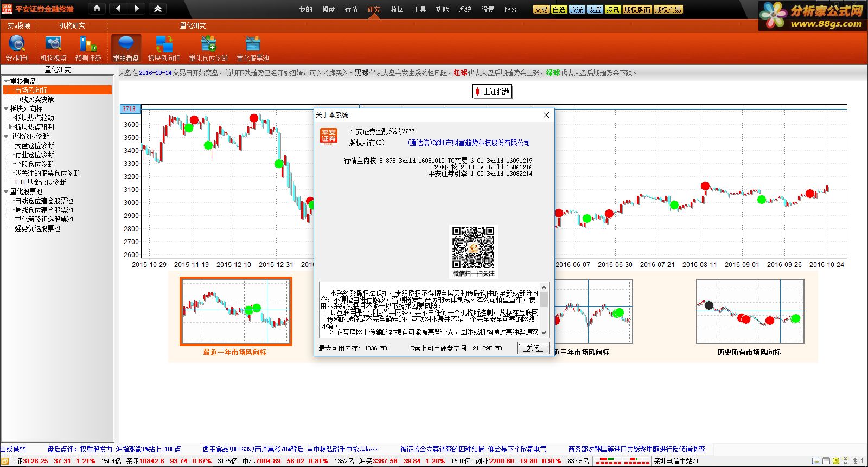Open the 操盘 menu

329,9
